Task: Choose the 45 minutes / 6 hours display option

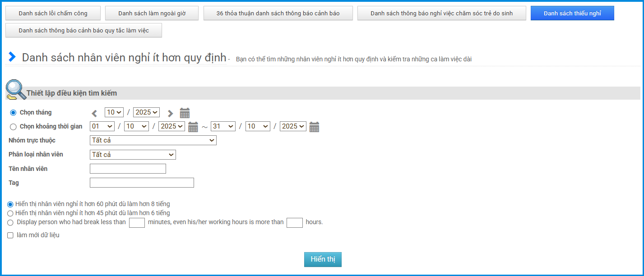Action: coord(10,213)
